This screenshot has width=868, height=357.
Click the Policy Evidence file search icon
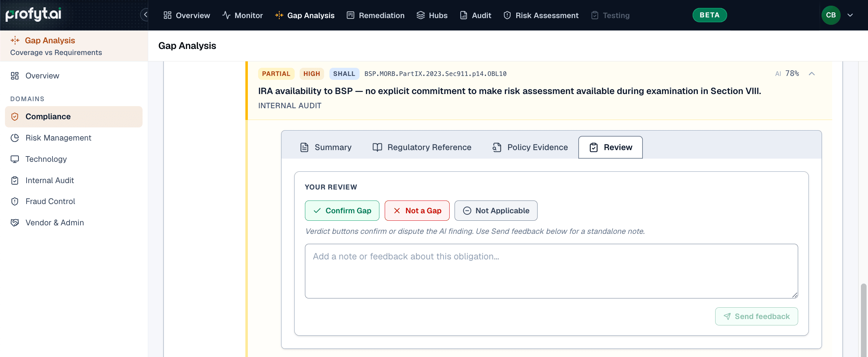(497, 147)
